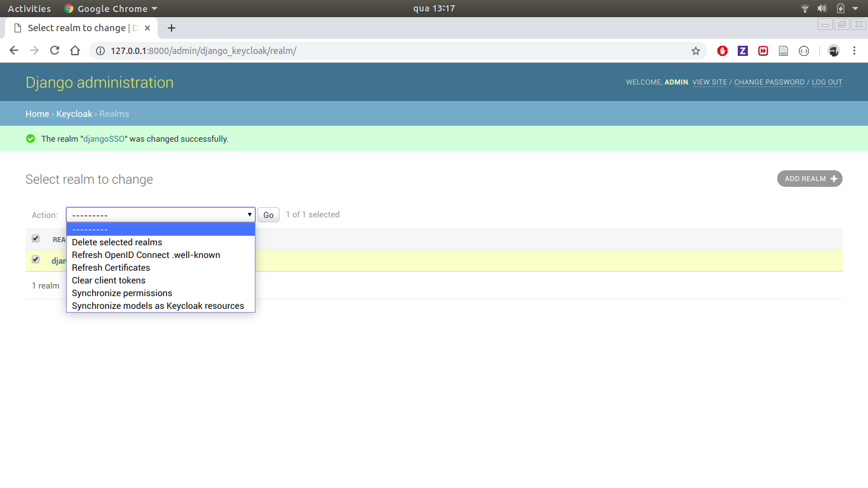Screen dimensions: 868x488
Task: Click the Django administration title
Action: pos(99,83)
